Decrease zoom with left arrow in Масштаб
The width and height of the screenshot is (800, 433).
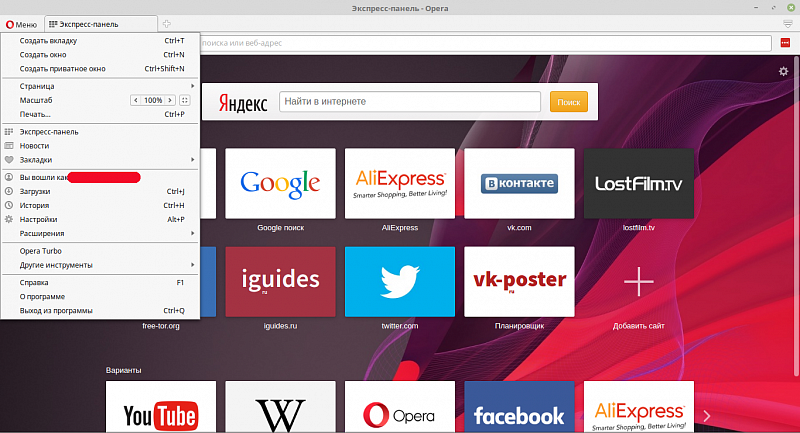tap(135, 100)
